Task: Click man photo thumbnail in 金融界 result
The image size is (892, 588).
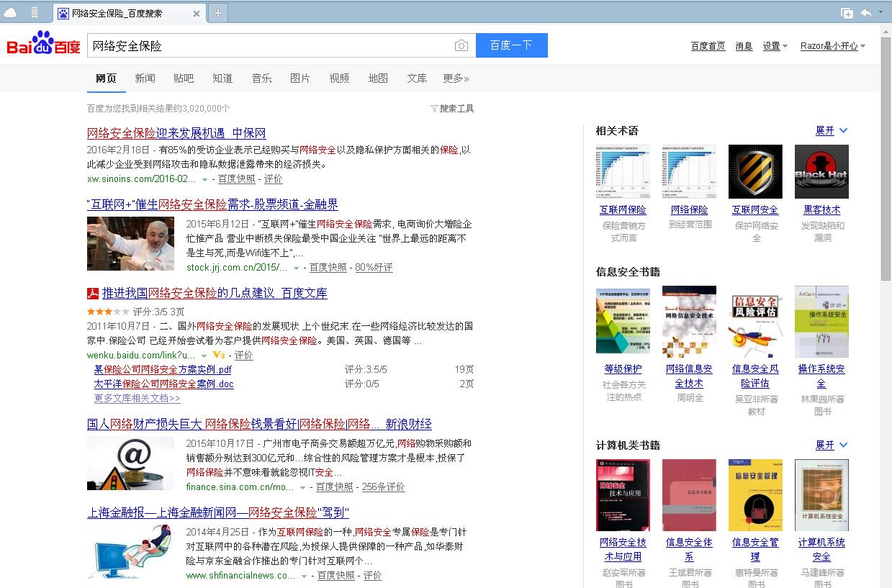Action: pos(130,243)
